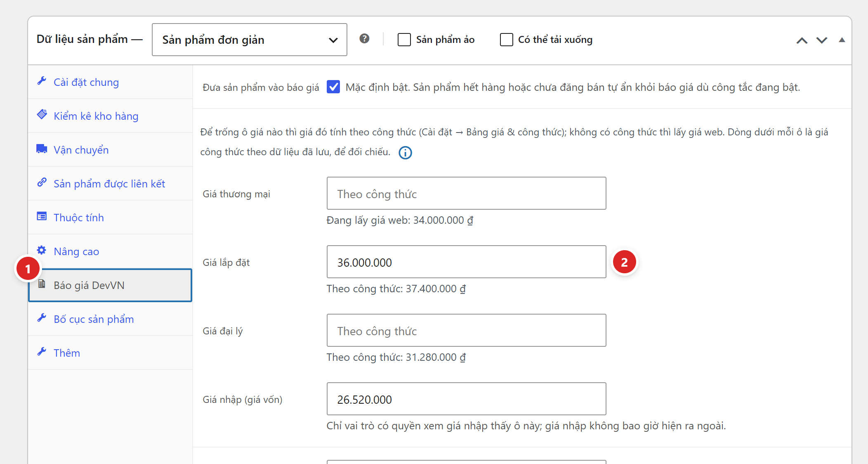Viewport: 868px width, 464px height.
Task: Click the info circle icon after description
Action: 405,153
